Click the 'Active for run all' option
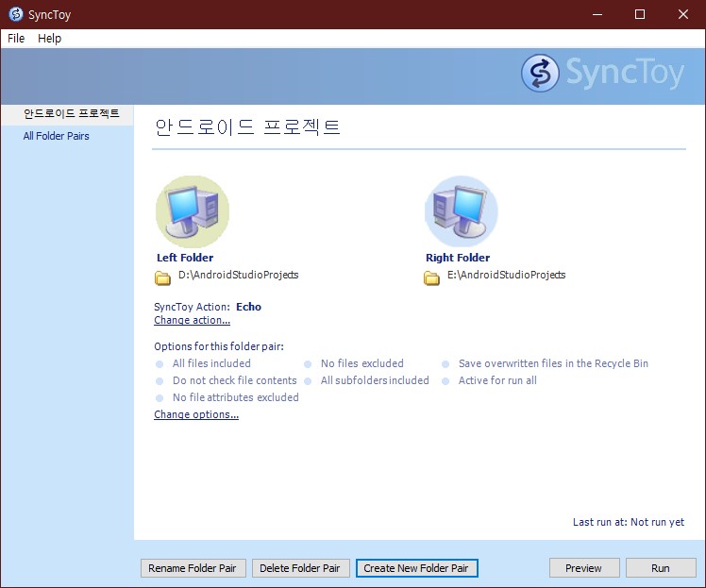 coord(497,380)
